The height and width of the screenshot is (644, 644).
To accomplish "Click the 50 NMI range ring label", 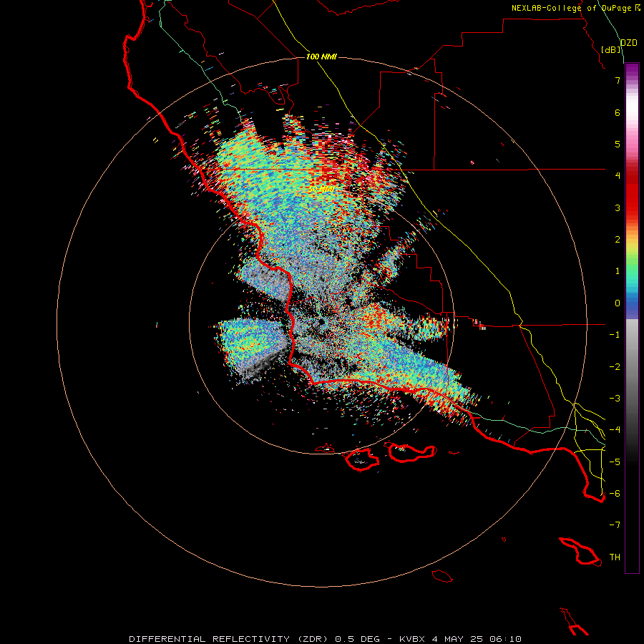I will 321,189.
